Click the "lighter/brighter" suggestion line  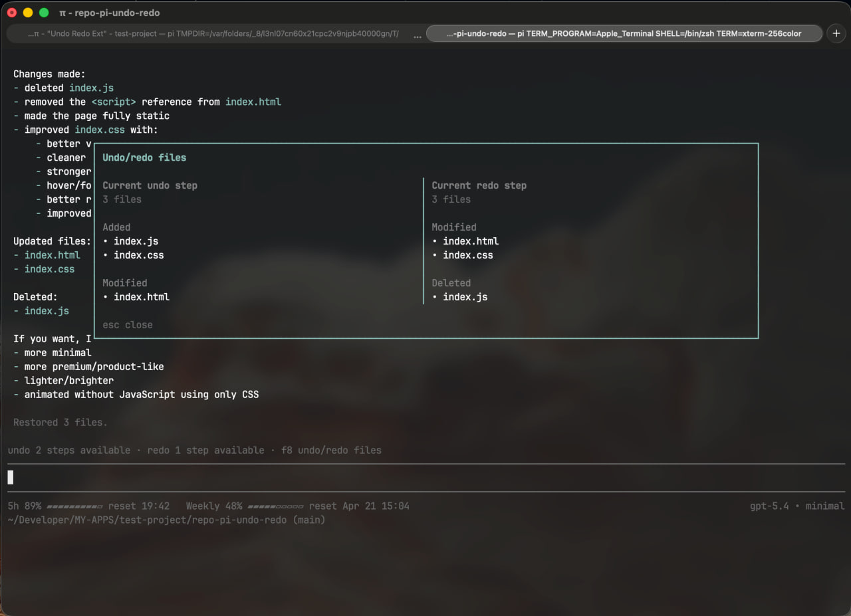(69, 381)
